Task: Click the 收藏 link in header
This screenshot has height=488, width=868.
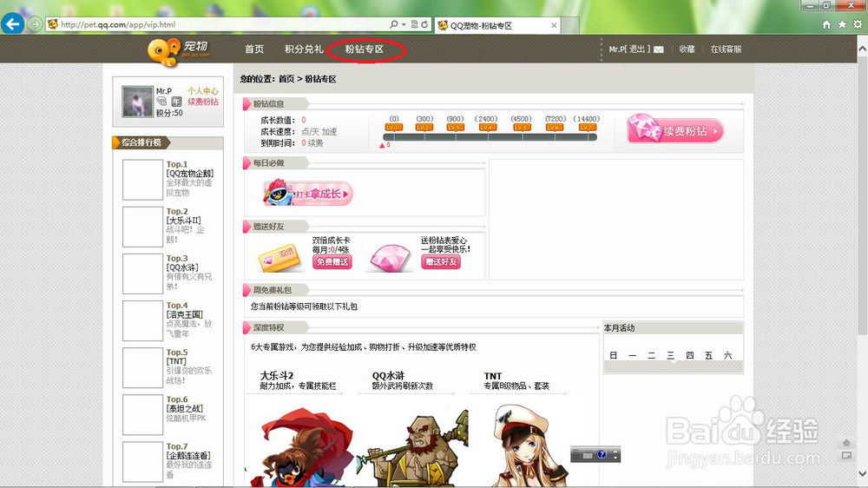Action: (x=687, y=49)
